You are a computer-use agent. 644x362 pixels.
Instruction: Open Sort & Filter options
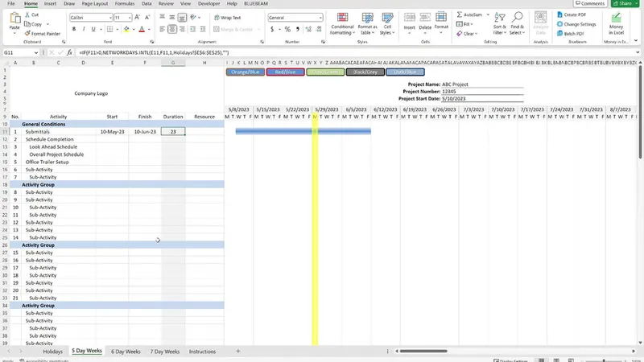[499, 24]
